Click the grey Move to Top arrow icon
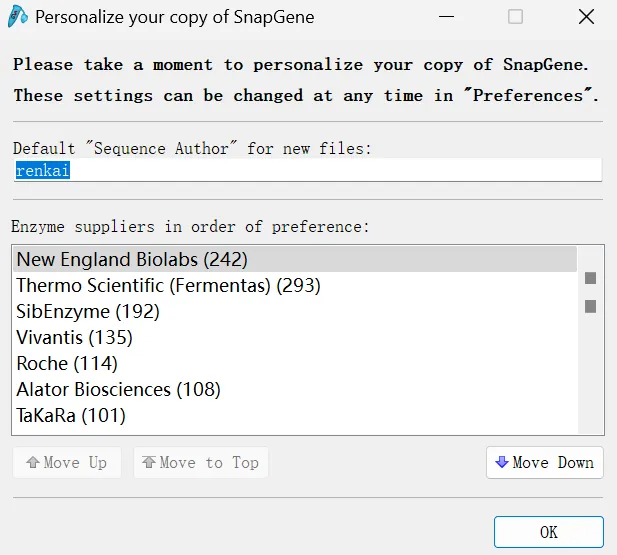617x555 pixels. pos(149,462)
